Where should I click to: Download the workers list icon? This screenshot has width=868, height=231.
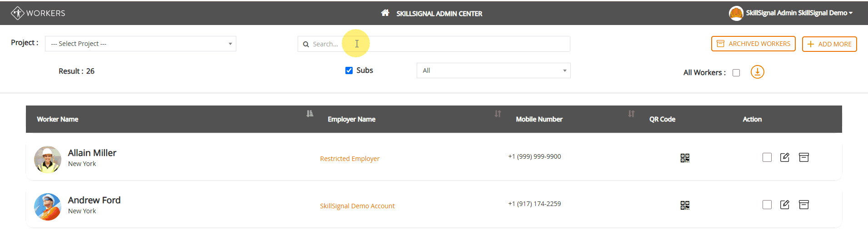pyautogui.click(x=757, y=72)
